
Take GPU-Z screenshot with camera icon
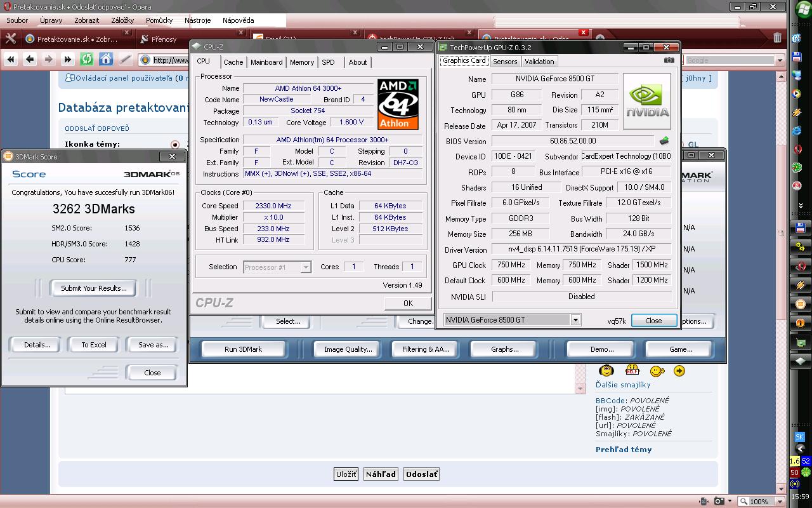pos(669,60)
